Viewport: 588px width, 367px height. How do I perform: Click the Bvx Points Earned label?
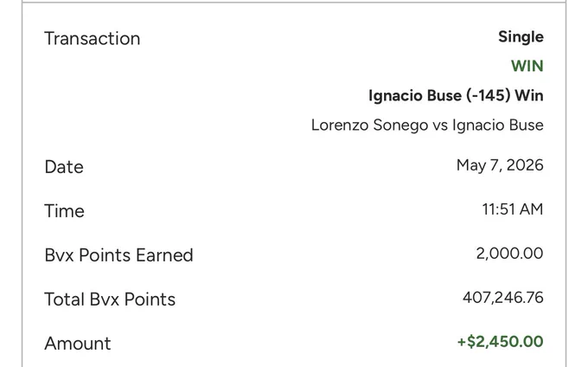coord(118,255)
